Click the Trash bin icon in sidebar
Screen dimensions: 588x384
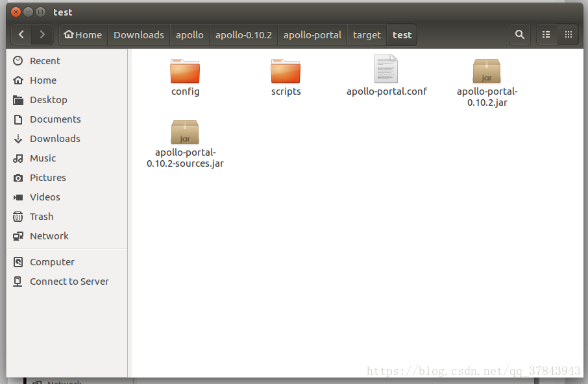pyautogui.click(x=18, y=217)
